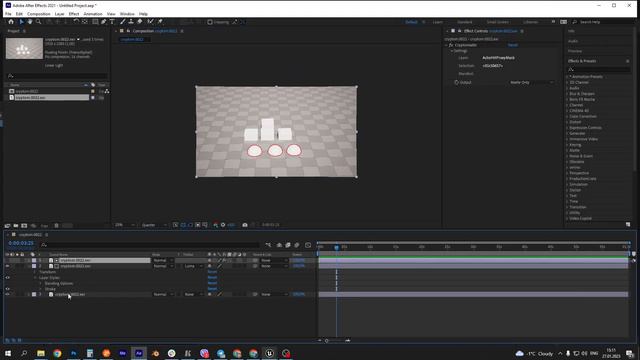Select the Pen tool
640x360 pixels.
click(104, 22)
